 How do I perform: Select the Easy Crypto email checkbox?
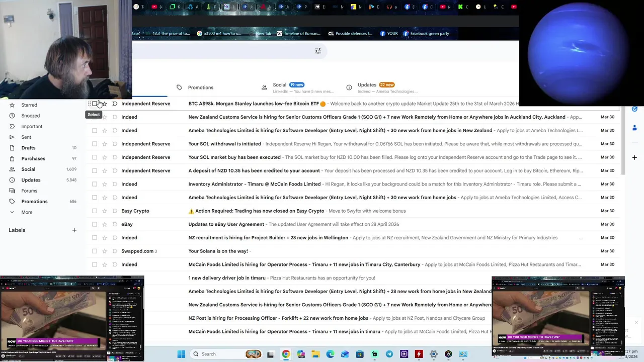tap(95, 211)
